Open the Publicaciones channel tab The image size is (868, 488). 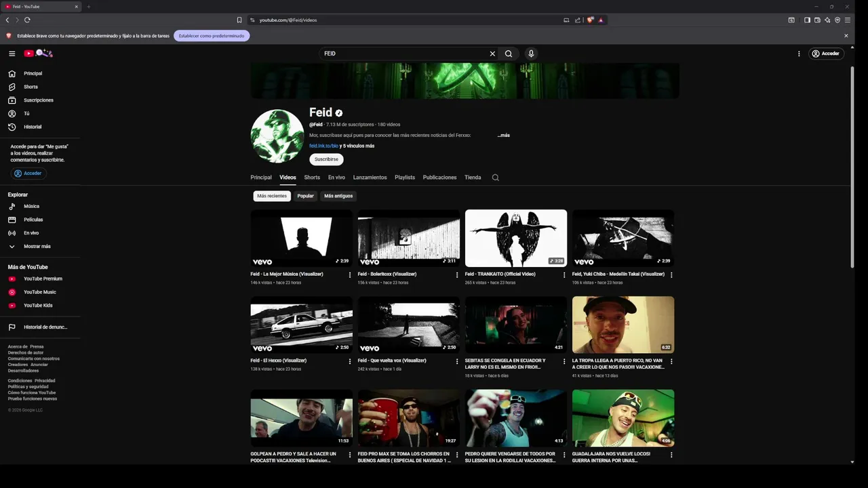pos(439,178)
